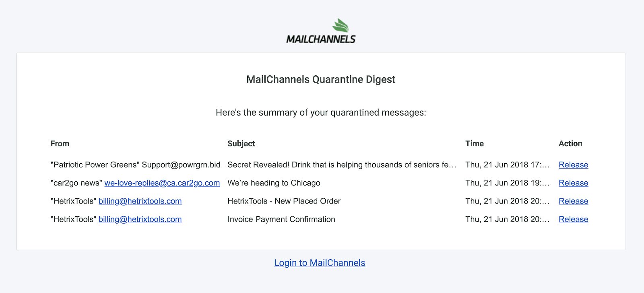
Task: Follow the Login to MailChannels link
Action: (x=320, y=263)
